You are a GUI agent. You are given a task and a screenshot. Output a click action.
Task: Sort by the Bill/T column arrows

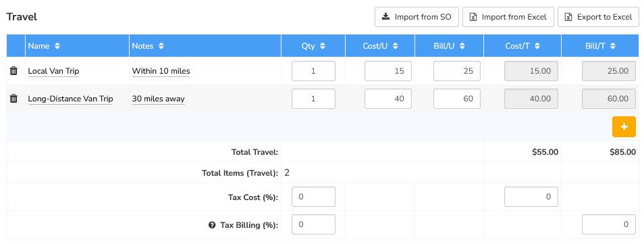tap(612, 46)
